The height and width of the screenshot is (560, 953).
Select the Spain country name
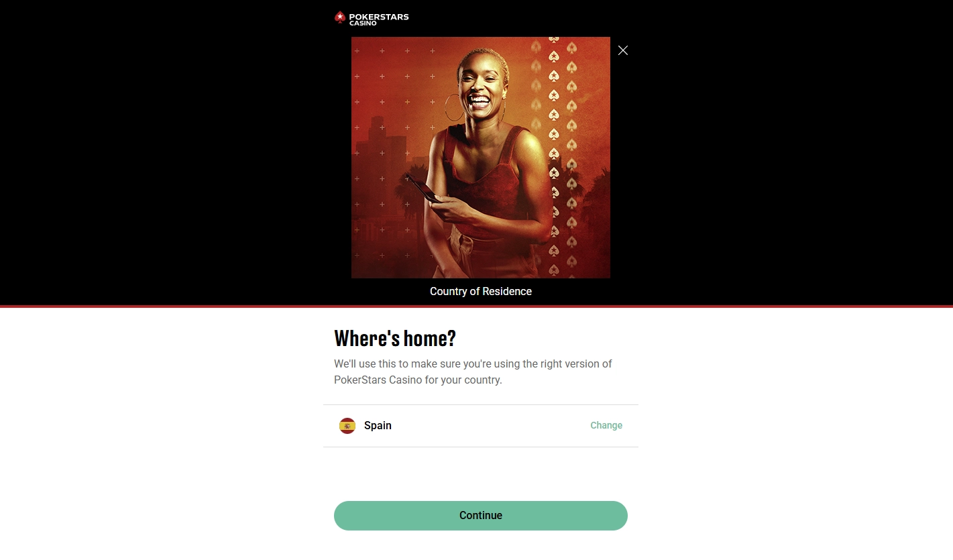click(378, 426)
